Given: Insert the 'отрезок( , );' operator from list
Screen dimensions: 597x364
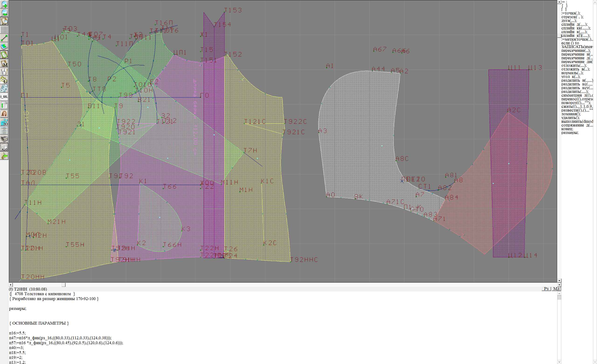Looking at the screenshot, I should tap(572, 17).
